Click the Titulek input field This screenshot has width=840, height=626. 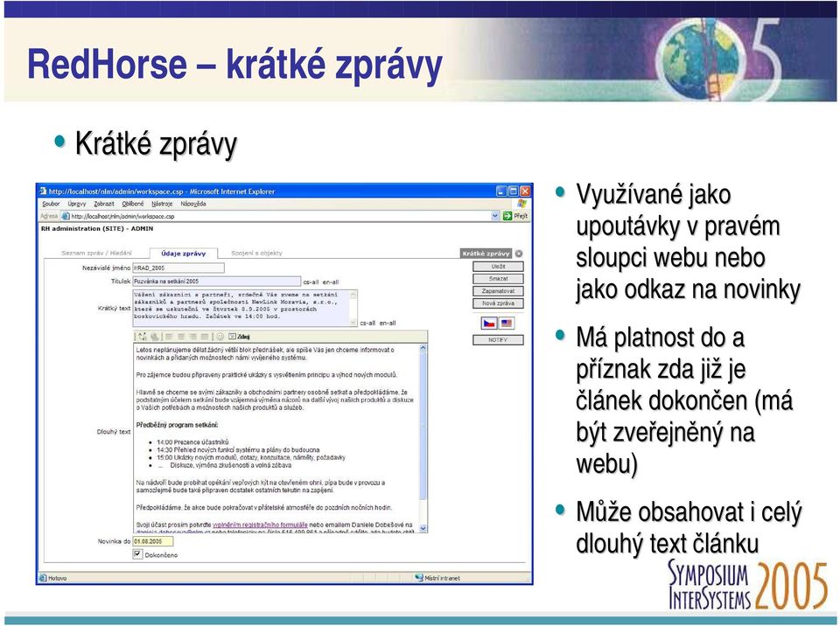[217, 282]
